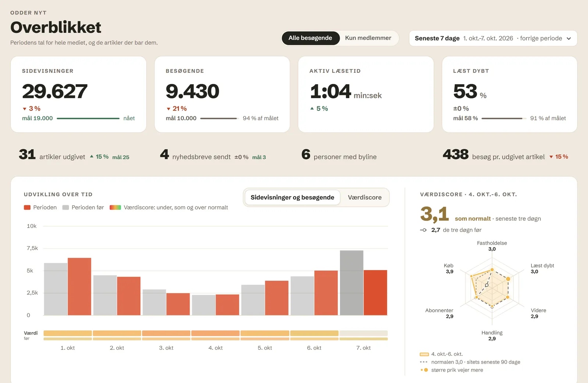Open the Seneste 7 dage period dropdown
Screen dimensions: 588x383
click(493, 38)
